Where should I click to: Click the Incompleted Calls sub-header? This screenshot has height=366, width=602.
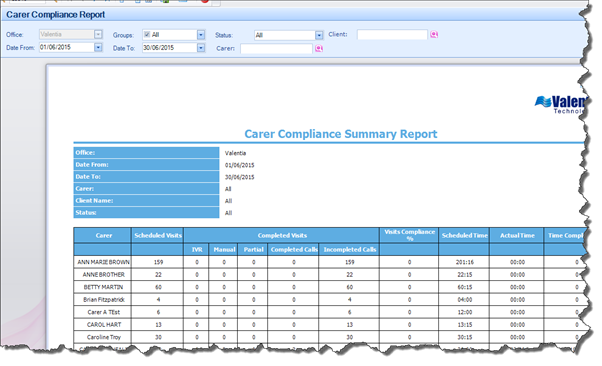coord(349,250)
